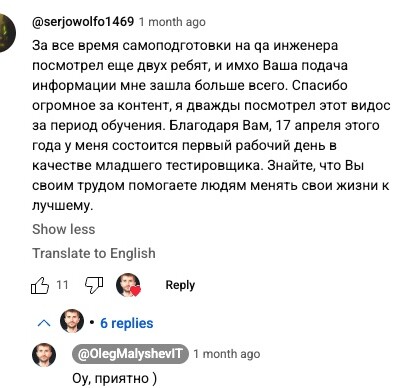Open serjowolfo1469's profile picture
Image resolution: width=400 pixels, height=388 pixels.
pyautogui.click(x=7, y=33)
